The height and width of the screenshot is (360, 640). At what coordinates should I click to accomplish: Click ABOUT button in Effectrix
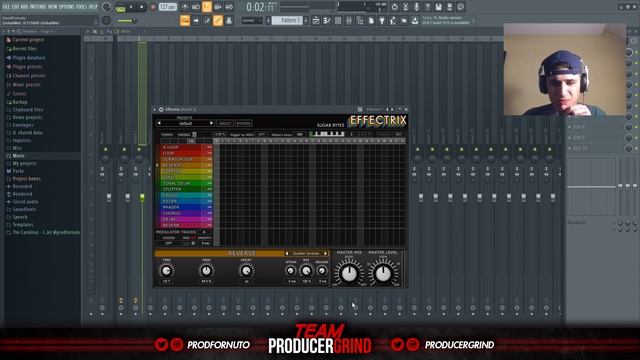pos(224,123)
